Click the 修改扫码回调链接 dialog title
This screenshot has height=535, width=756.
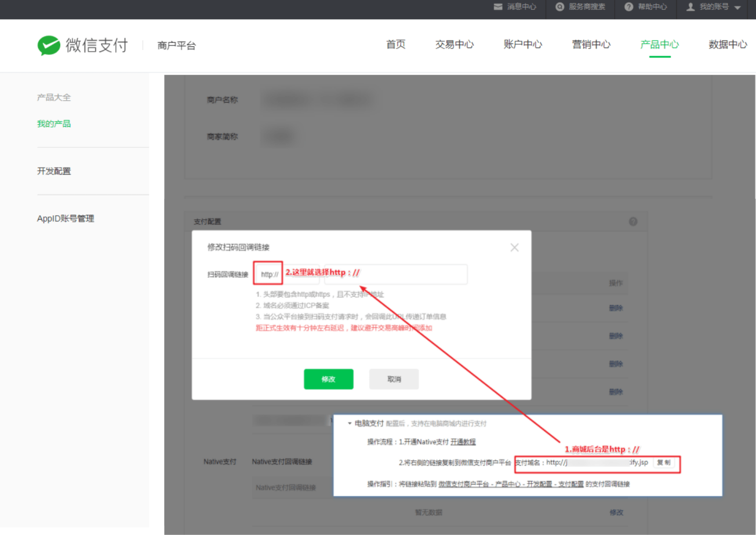238,248
